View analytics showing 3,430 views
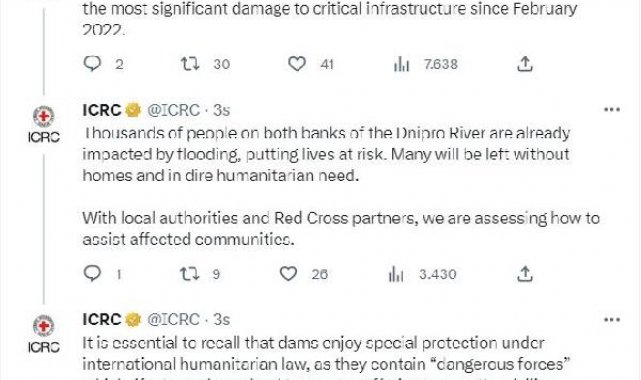Viewport: 641px width, 380px height. coord(396,274)
